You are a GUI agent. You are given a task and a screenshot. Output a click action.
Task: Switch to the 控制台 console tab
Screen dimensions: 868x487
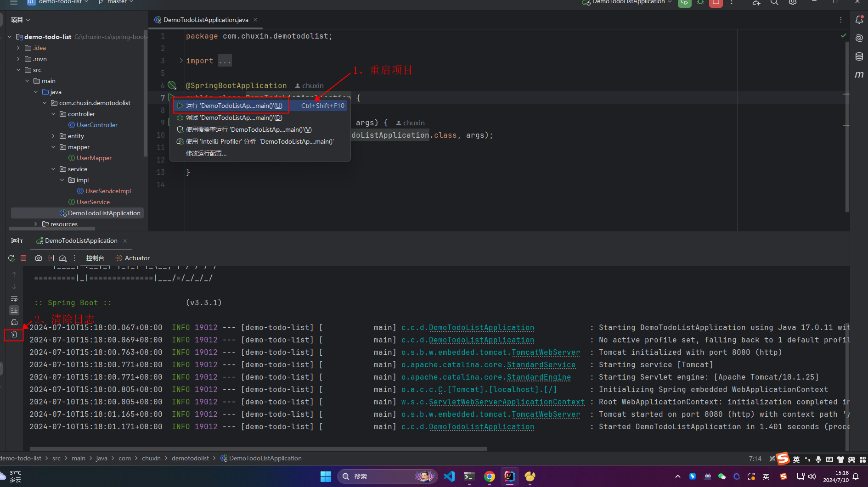95,258
